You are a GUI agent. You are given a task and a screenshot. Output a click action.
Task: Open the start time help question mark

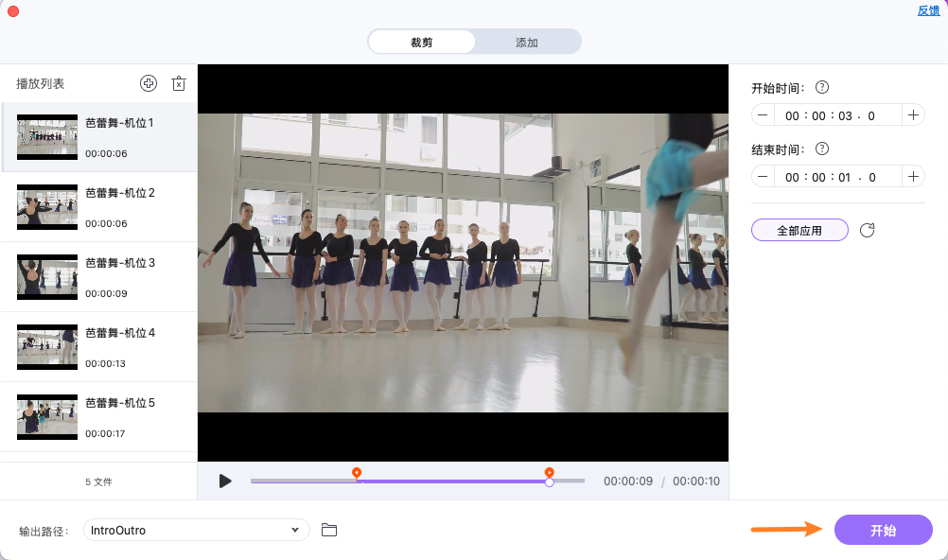(821, 87)
